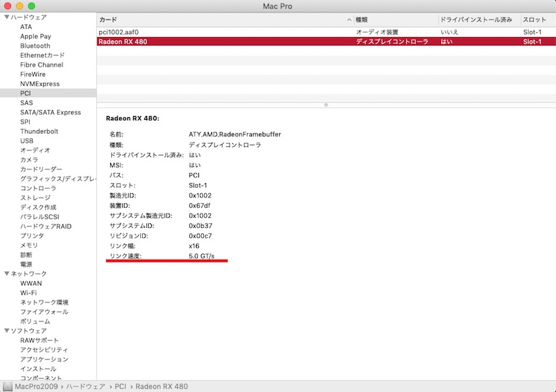Viewport: 556px width, 392px height.
Task: Collapse the ソフトウェア section triangle
Action: click(6, 331)
